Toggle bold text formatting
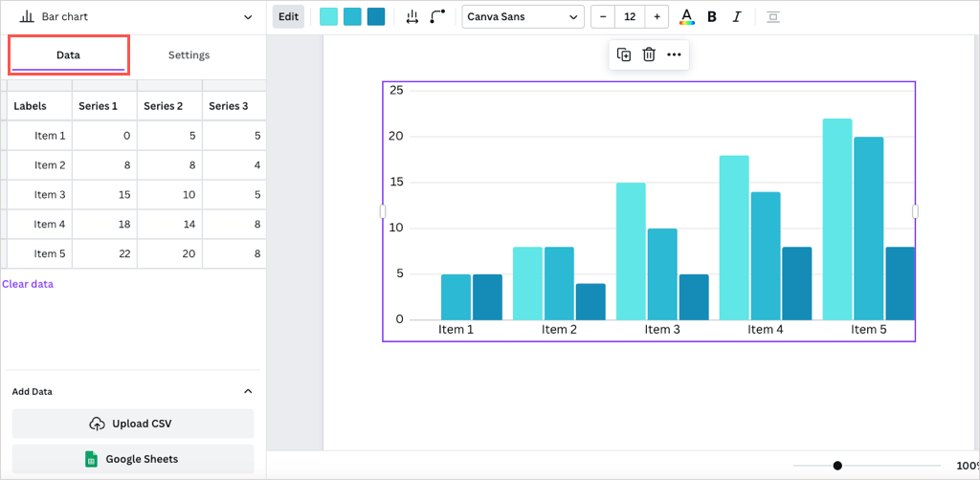 tap(711, 17)
